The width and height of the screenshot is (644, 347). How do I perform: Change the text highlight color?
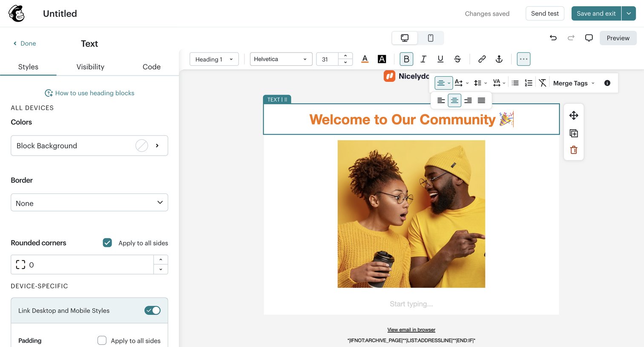coord(382,59)
